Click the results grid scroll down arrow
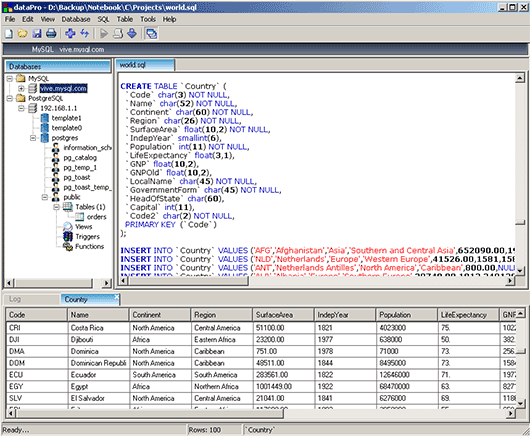This screenshot has height=436, width=530. [521, 404]
